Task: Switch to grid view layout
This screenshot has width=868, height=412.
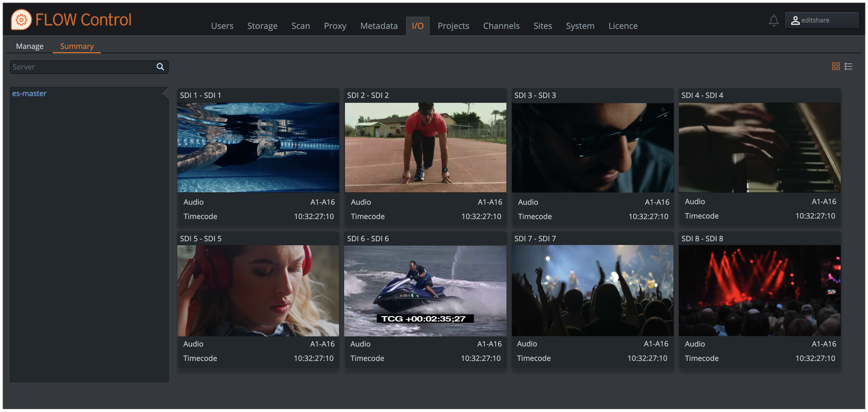Action: (836, 66)
